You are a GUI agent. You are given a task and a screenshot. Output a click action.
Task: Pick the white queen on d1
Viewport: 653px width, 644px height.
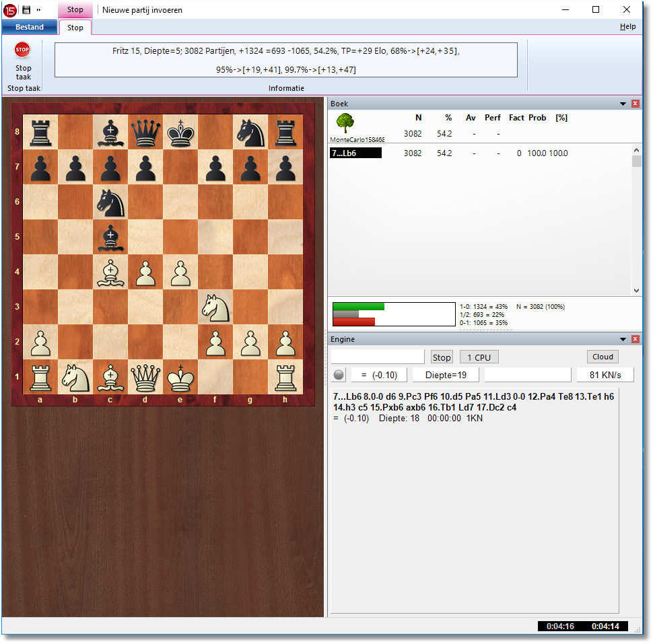(x=145, y=376)
